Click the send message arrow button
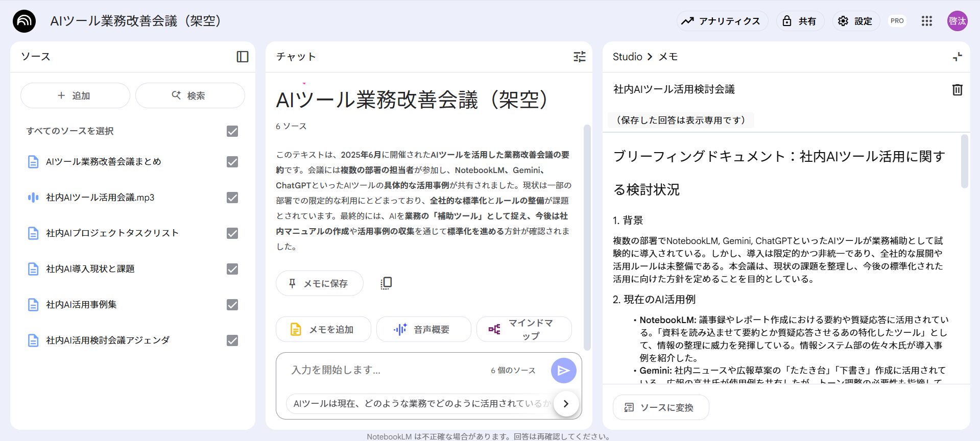This screenshot has width=980, height=441. click(564, 371)
